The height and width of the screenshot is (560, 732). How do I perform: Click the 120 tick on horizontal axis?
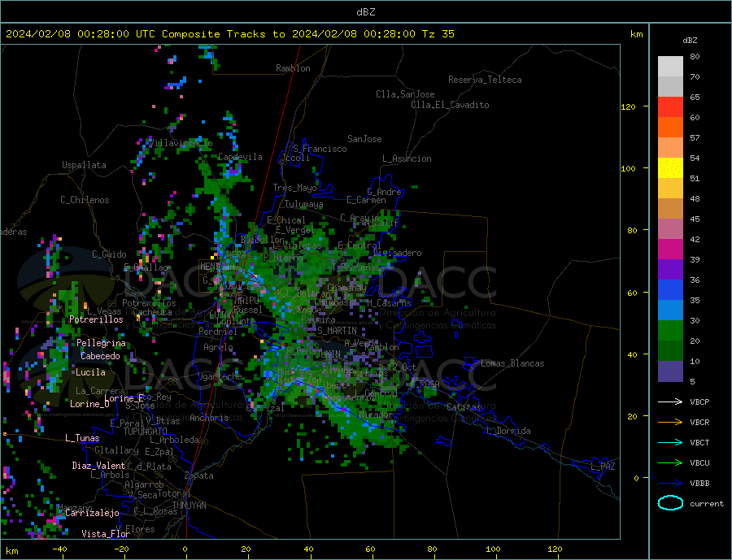555,549
